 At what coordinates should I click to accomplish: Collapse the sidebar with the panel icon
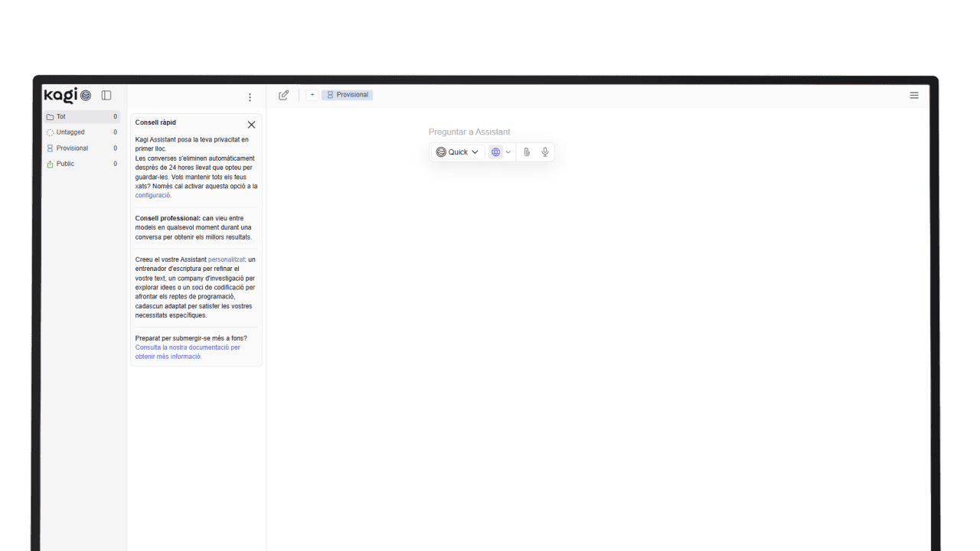point(106,96)
